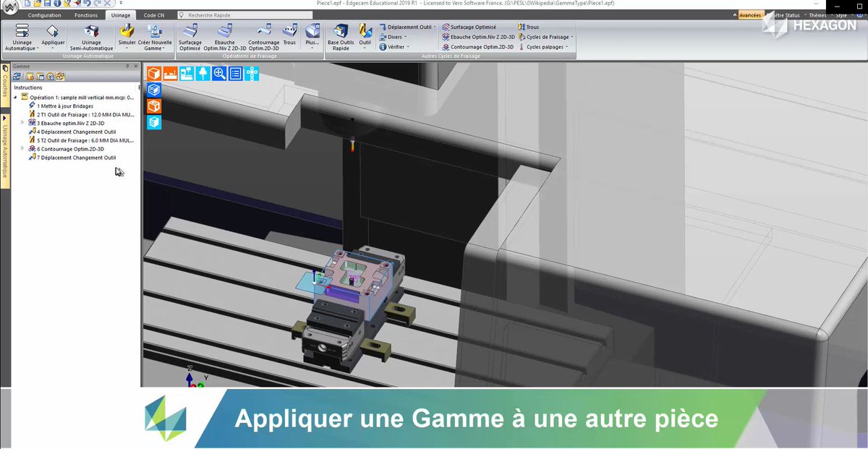The image size is (868, 449).
Task: Select '2 T1 Outil de Fraisage' instruction
Action: (x=81, y=114)
